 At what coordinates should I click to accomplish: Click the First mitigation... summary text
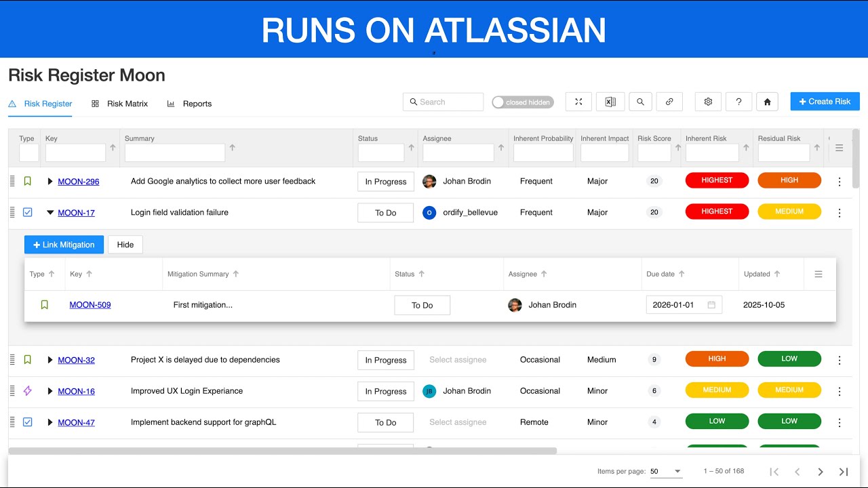pyautogui.click(x=203, y=305)
